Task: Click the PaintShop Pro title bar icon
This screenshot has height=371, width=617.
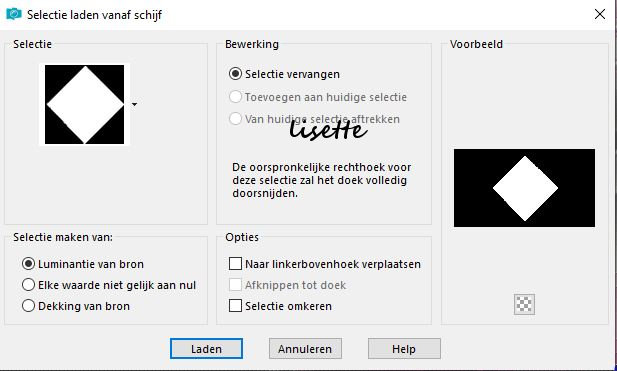Action: tap(13, 14)
